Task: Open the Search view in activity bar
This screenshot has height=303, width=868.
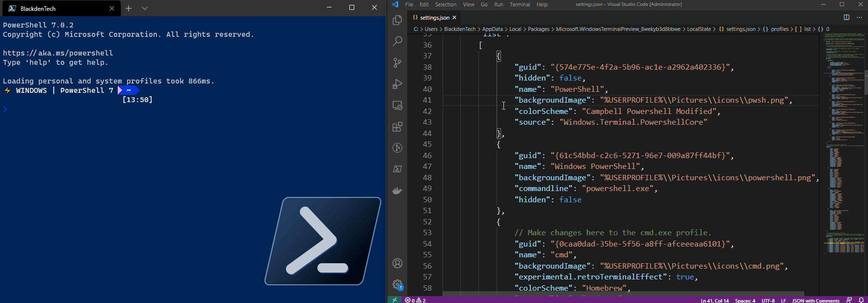Action: point(397,41)
